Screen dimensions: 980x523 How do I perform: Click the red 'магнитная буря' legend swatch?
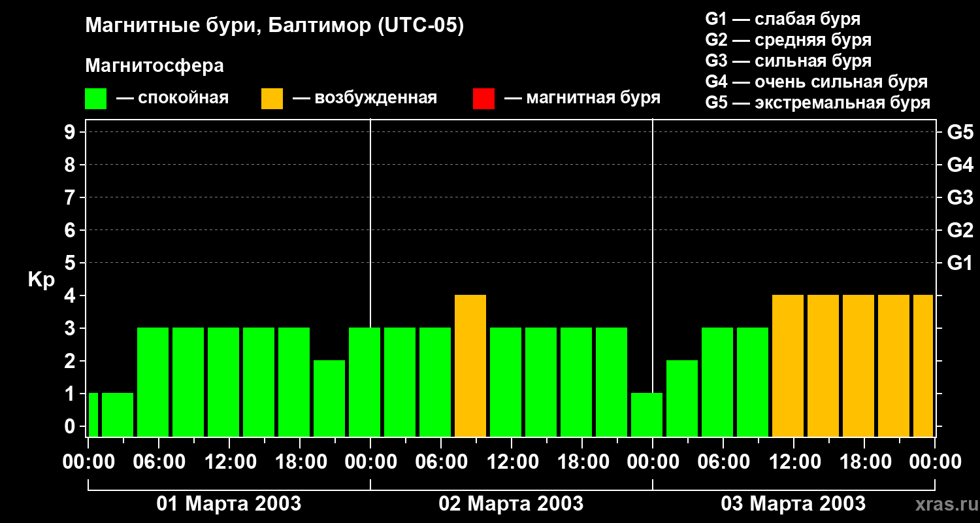[483, 99]
